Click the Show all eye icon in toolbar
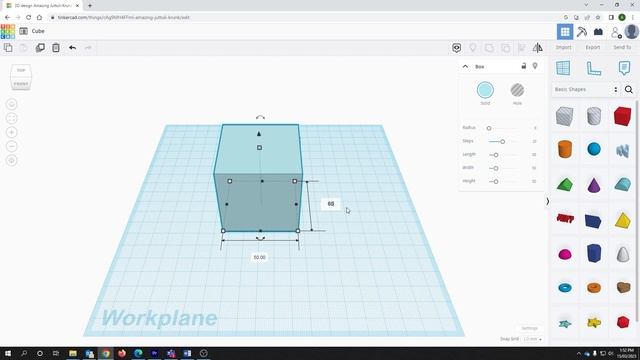The height and width of the screenshot is (360, 640). (x=456, y=48)
